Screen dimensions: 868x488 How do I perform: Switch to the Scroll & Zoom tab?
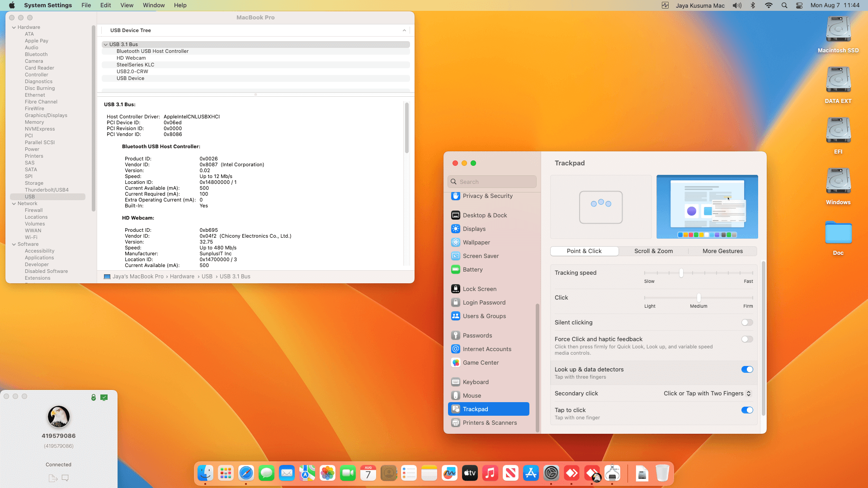point(653,251)
